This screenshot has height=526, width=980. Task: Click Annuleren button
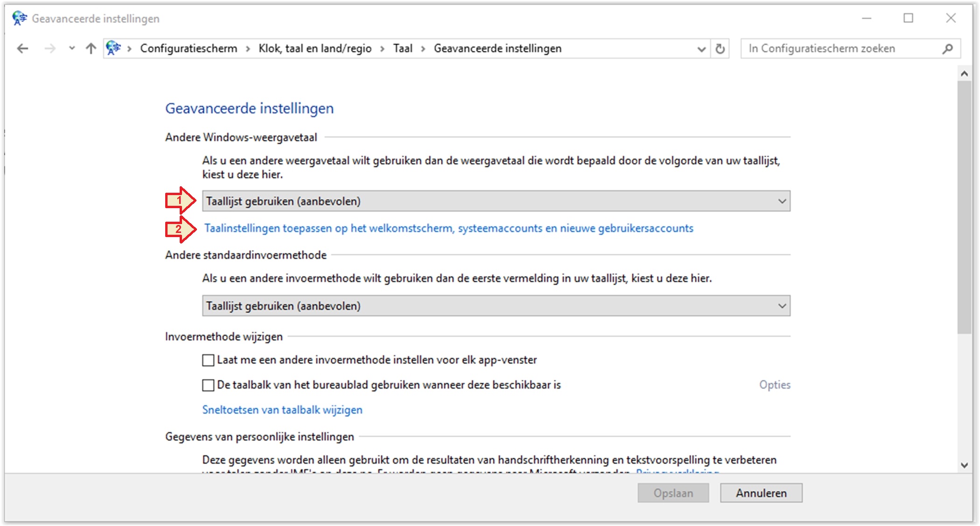tap(761, 493)
